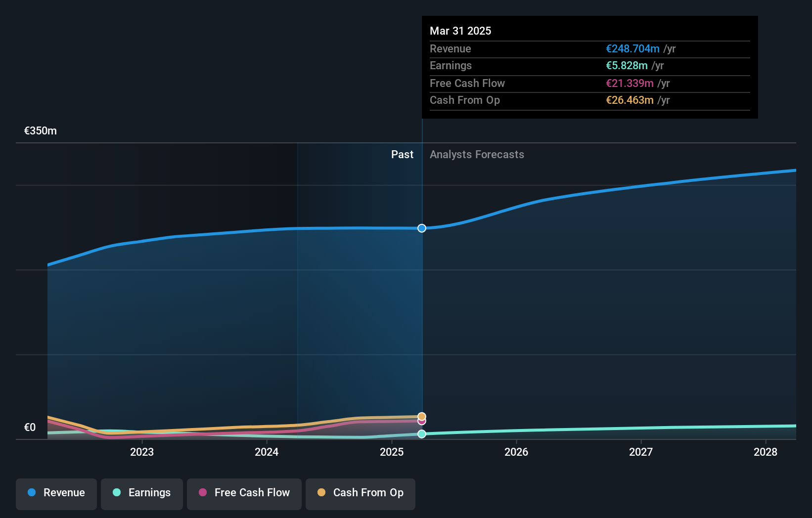Click the Revenue row label in tooltip

click(450, 49)
